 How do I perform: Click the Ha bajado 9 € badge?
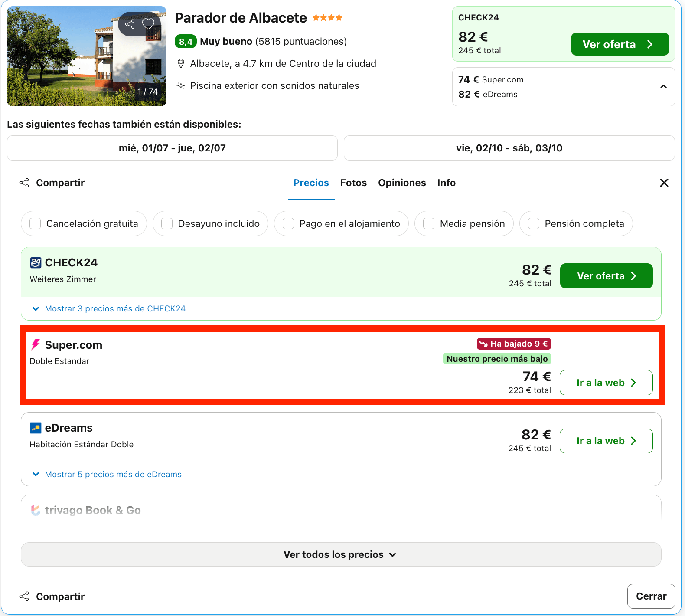pyautogui.click(x=514, y=344)
